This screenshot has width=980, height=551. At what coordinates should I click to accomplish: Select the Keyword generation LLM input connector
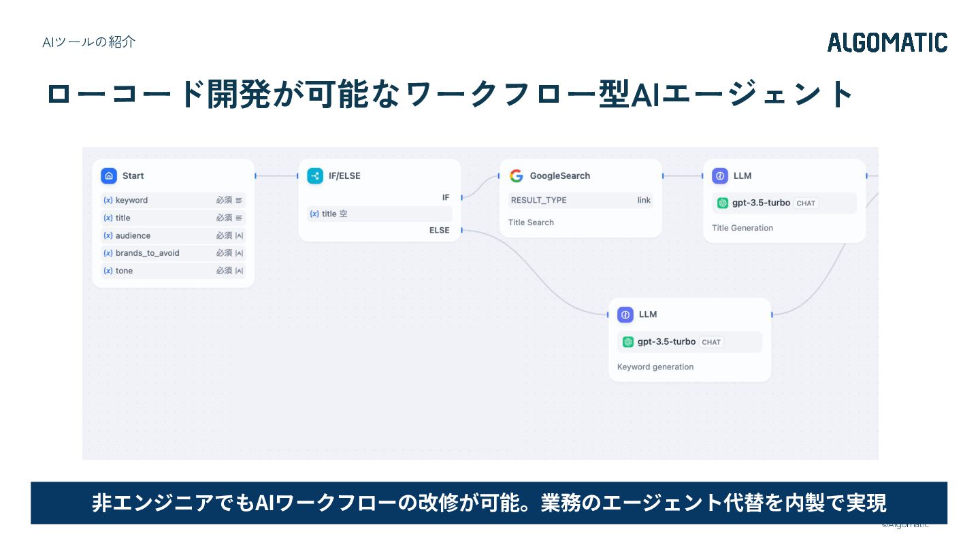[608, 314]
